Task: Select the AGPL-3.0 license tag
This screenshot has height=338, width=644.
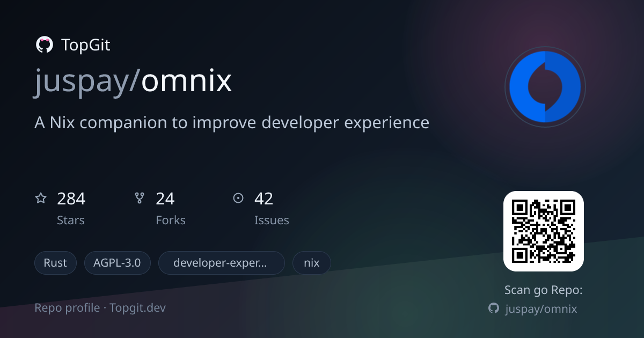Action: (117, 263)
